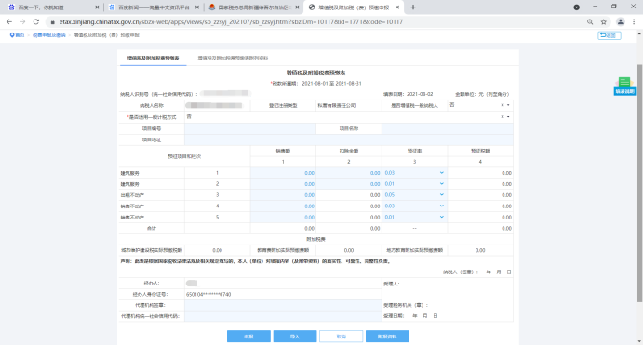The height and width of the screenshot is (345, 644).
Task: Click the green form-filling guide icon on right
Action: tap(624, 86)
